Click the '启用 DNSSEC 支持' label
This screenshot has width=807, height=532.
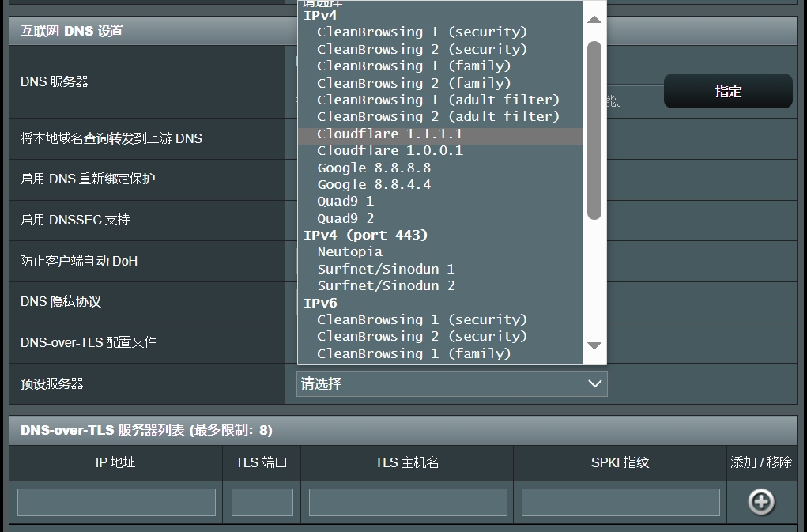pyautogui.click(x=75, y=221)
